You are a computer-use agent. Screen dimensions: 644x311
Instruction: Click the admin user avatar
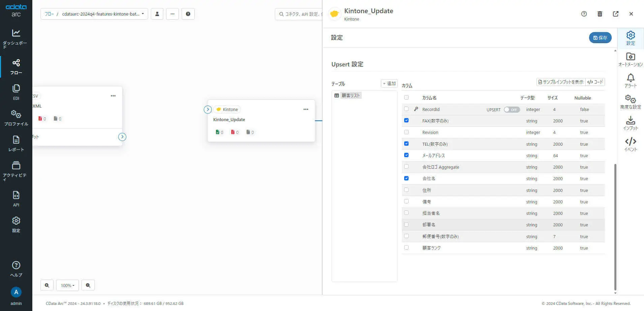coord(16,292)
